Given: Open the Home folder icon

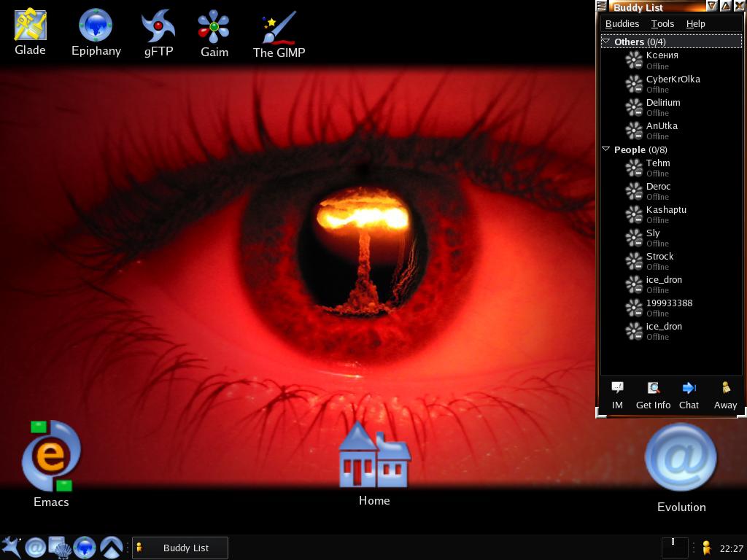Looking at the screenshot, I should [374, 456].
